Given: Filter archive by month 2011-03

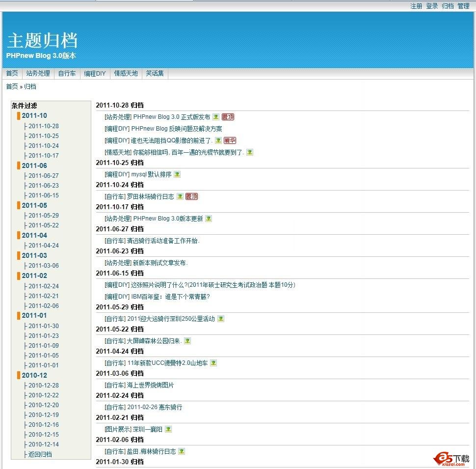Looking at the screenshot, I should [x=34, y=255].
